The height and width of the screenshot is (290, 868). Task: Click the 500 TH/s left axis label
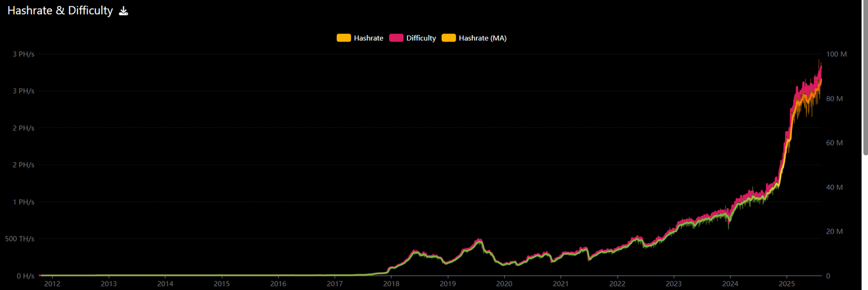click(x=21, y=239)
